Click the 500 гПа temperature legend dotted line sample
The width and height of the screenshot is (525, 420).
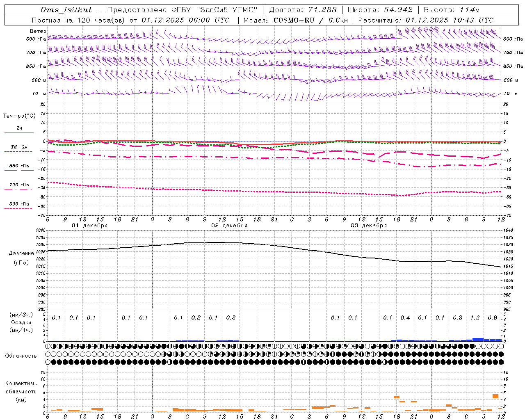point(18,209)
